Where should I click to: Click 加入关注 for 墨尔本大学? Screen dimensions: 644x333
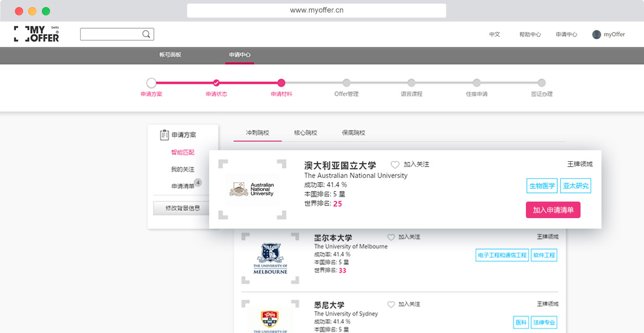coord(409,237)
